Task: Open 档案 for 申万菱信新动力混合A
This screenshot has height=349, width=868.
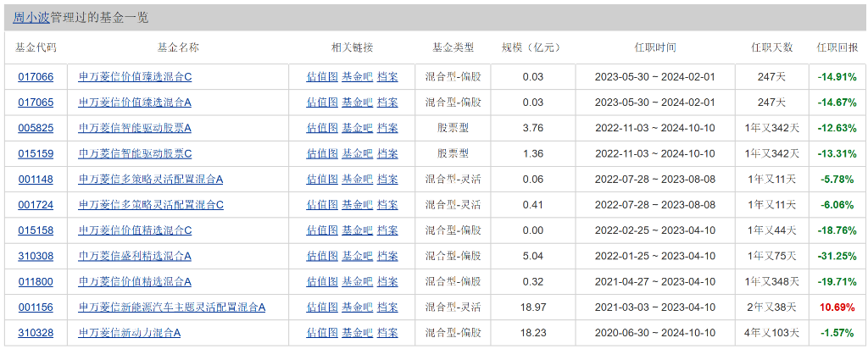Action: (x=387, y=333)
